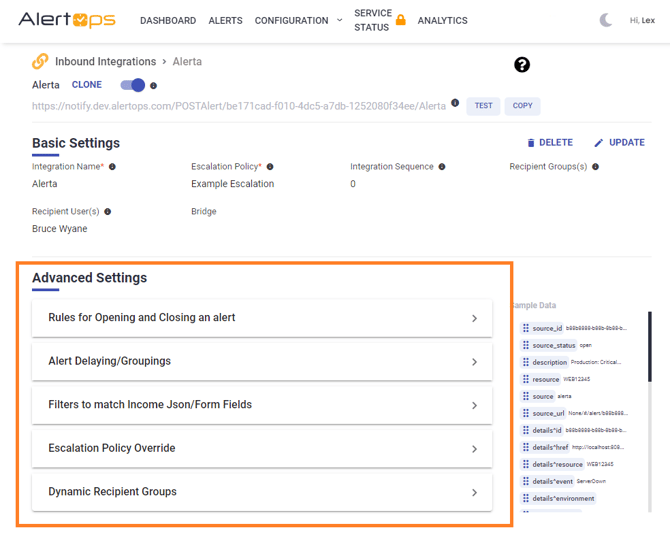Click the drag handle of source_id field
This screenshot has width=670, height=545.
click(x=526, y=328)
